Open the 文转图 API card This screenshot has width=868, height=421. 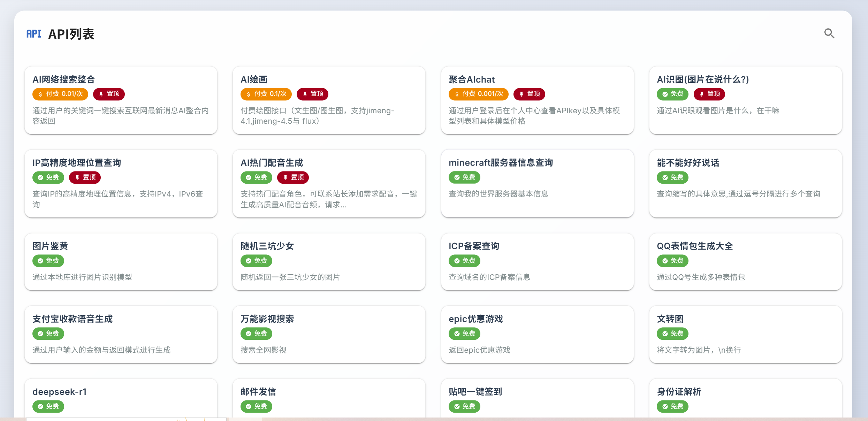point(745,335)
